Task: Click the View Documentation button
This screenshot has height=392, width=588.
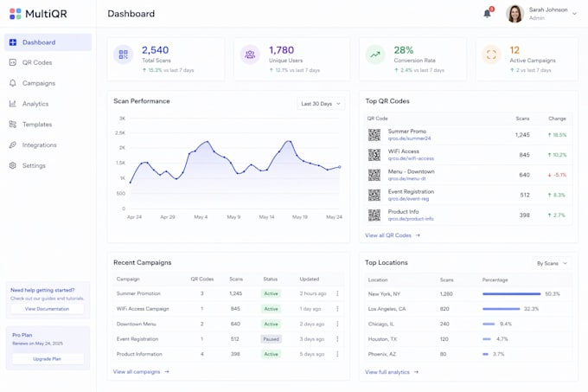Action: point(48,309)
